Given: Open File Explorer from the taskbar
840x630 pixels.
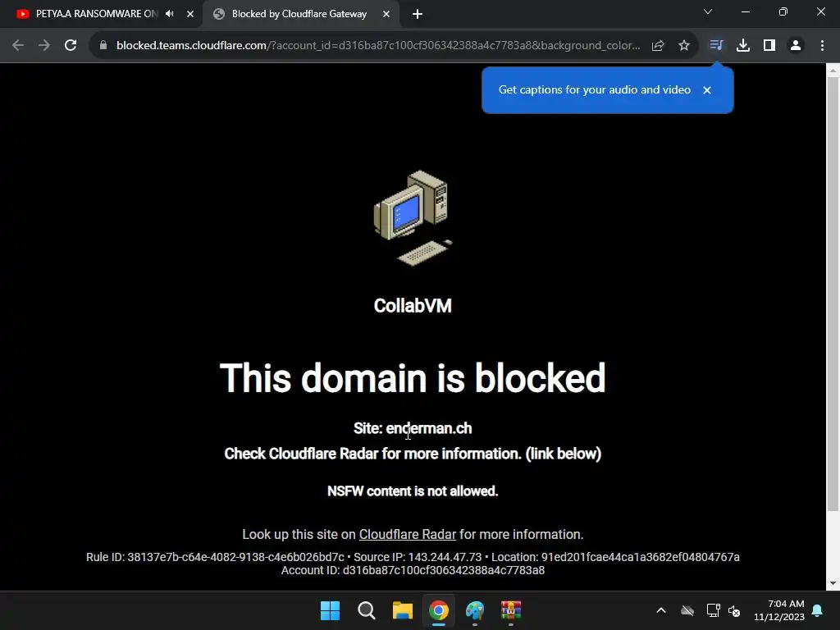Looking at the screenshot, I should click(x=402, y=610).
